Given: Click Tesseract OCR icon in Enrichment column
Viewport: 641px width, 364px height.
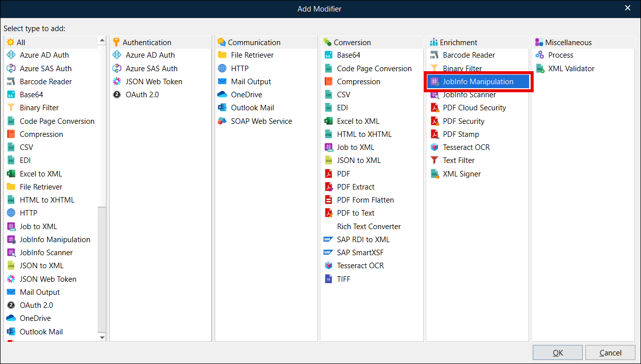Looking at the screenshot, I should tap(434, 147).
